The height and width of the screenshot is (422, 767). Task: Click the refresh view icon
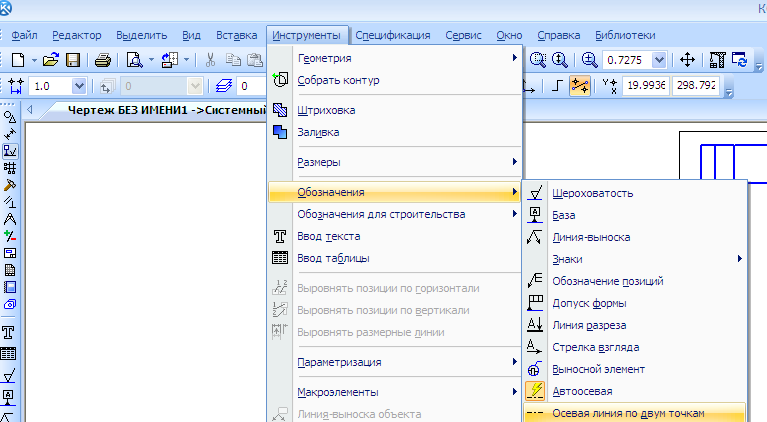point(740,60)
